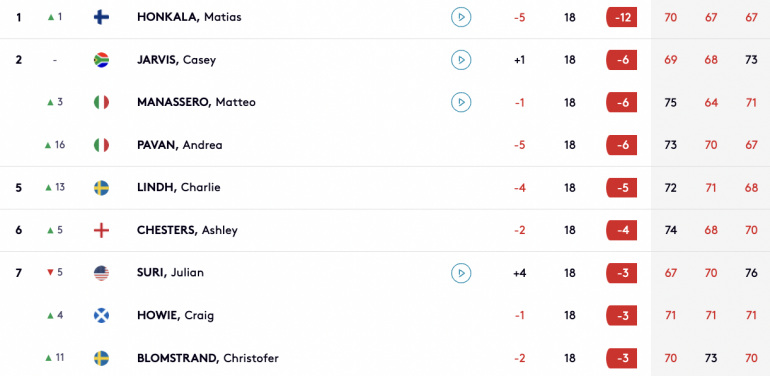
Task: Click the England flag beside Chesters
Action: coord(101,230)
